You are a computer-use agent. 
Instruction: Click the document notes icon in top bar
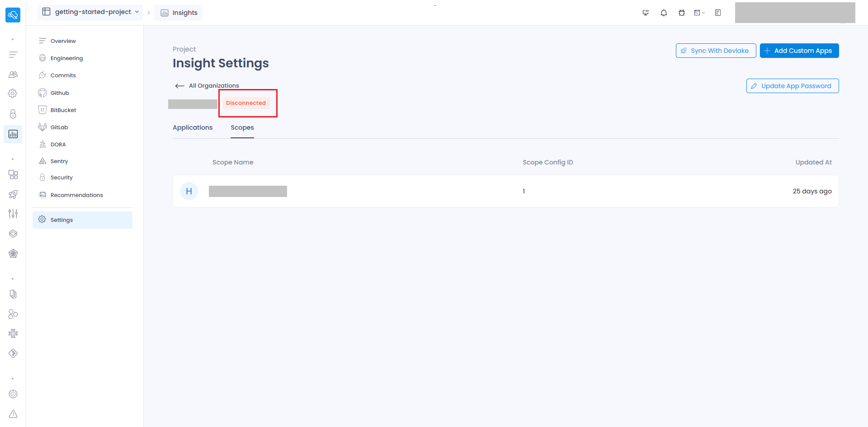[718, 13]
